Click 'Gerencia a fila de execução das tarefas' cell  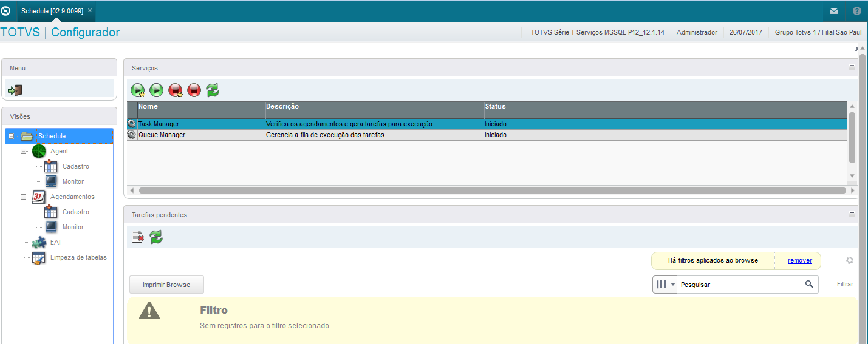tap(374, 135)
